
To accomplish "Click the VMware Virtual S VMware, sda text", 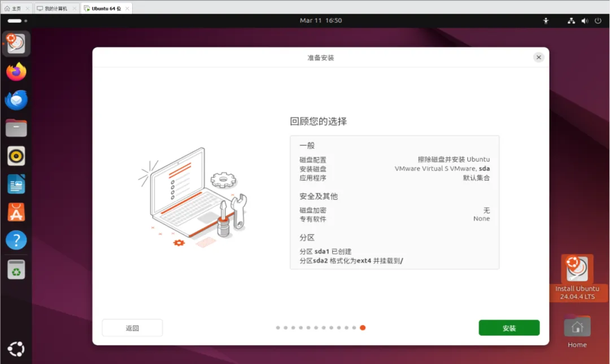I will coord(442,168).
